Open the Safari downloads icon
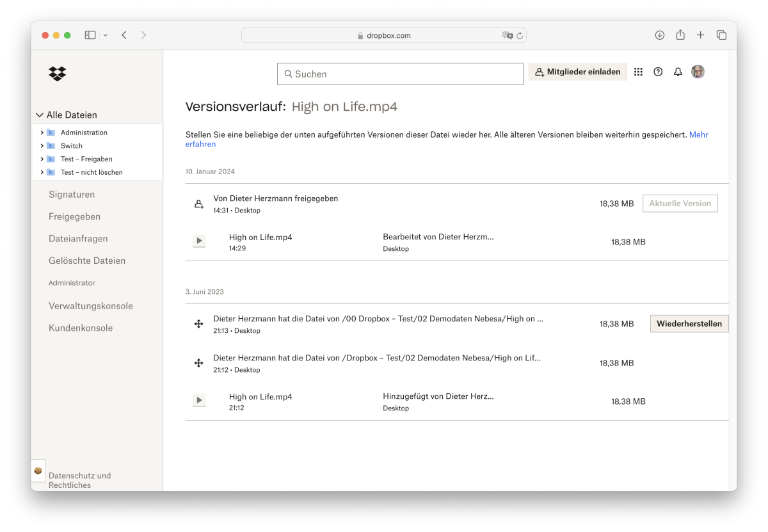Viewport: 768px width, 532px height. click(x=660, y=35)
